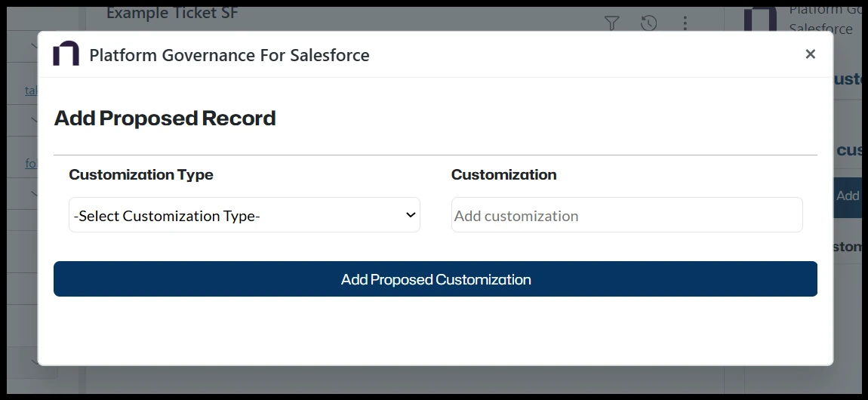Focus the Add customization text field
The height and width of the screenshot is (400, 868).
626,215
